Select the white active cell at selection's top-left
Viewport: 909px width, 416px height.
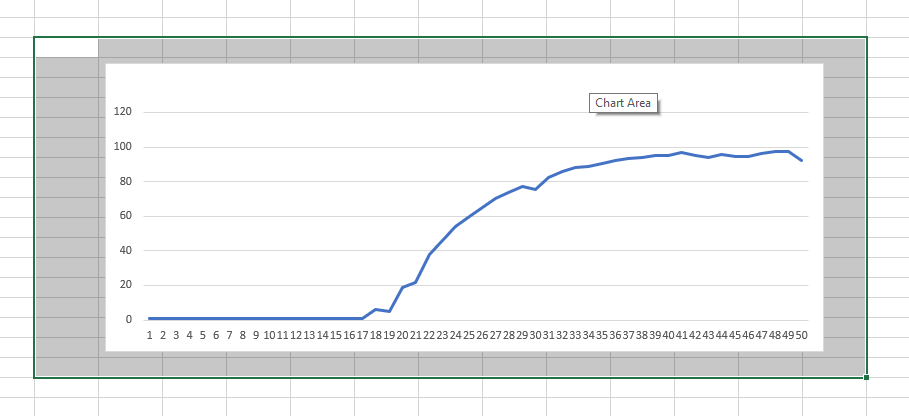[66, 47]
